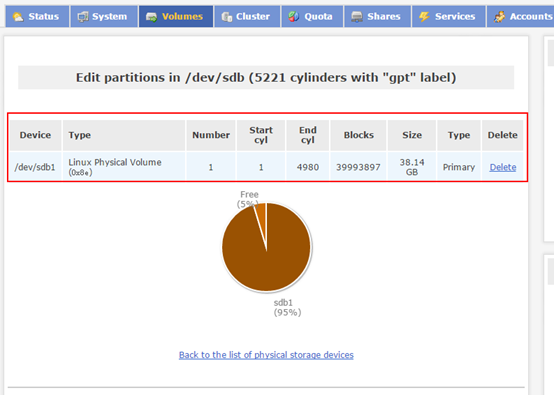Image resolution: width=554 pixels, height=395 pixels.
Task: Click the Cluster tab server icon
Action: click(226, 17)
